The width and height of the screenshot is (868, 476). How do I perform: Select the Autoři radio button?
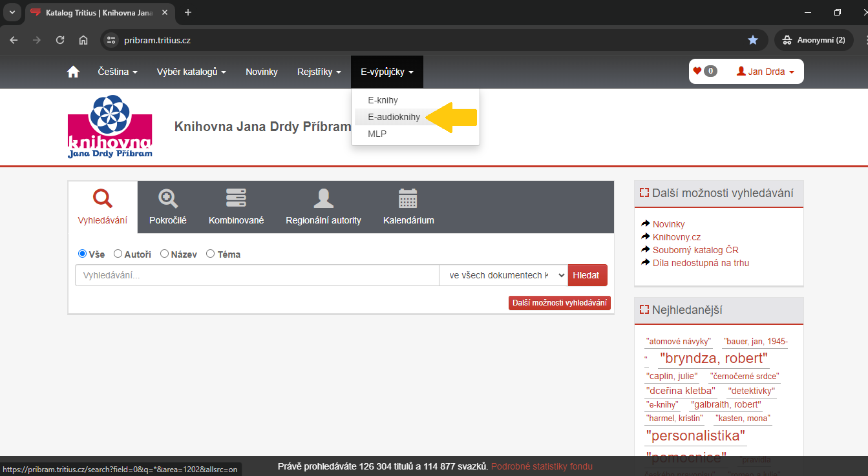pyautogui.click(x=118, y=254)
